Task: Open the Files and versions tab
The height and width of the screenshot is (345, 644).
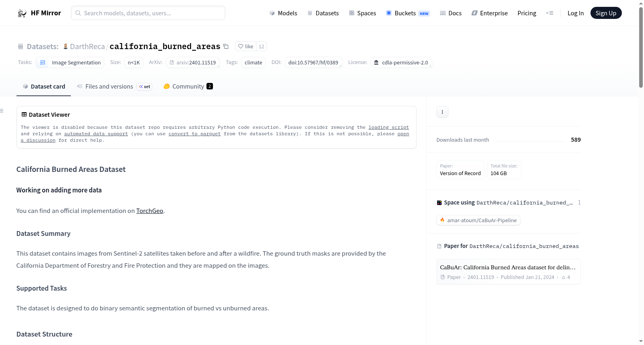Action: [114, 87]
